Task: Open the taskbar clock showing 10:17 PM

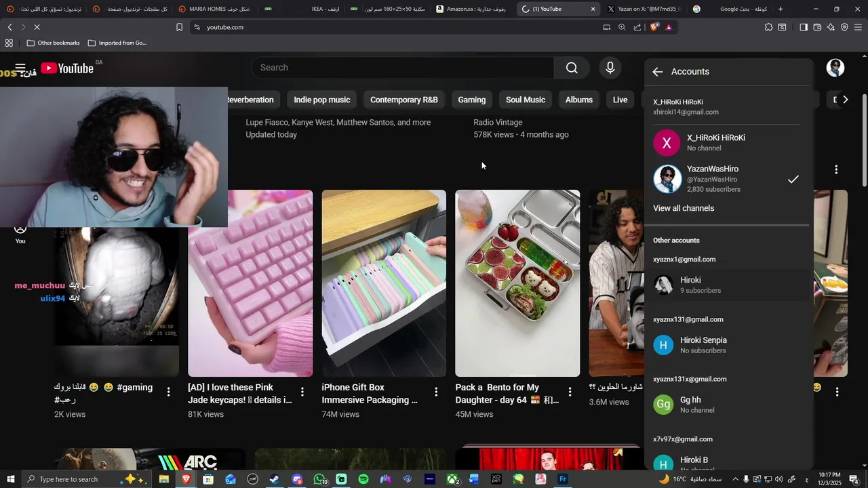Action: pos(828,479)
